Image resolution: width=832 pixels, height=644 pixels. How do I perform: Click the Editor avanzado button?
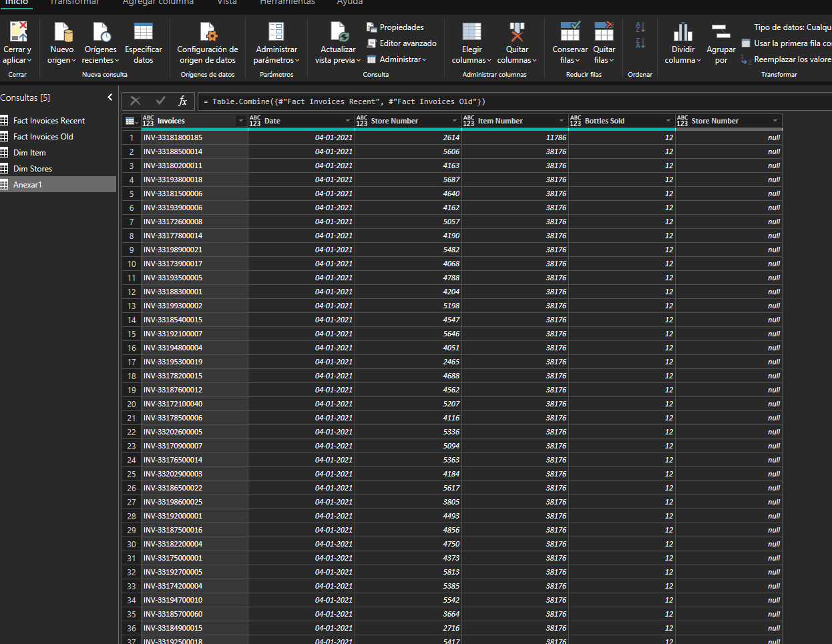click(407, 43)
